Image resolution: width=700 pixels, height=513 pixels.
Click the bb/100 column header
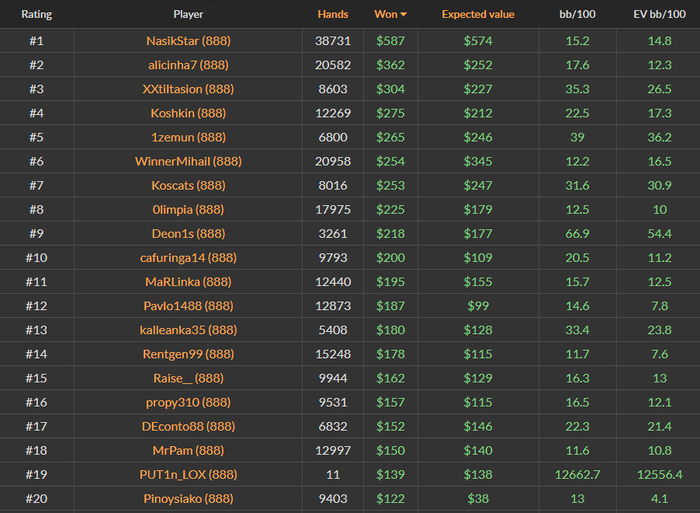tap(577, 14)
